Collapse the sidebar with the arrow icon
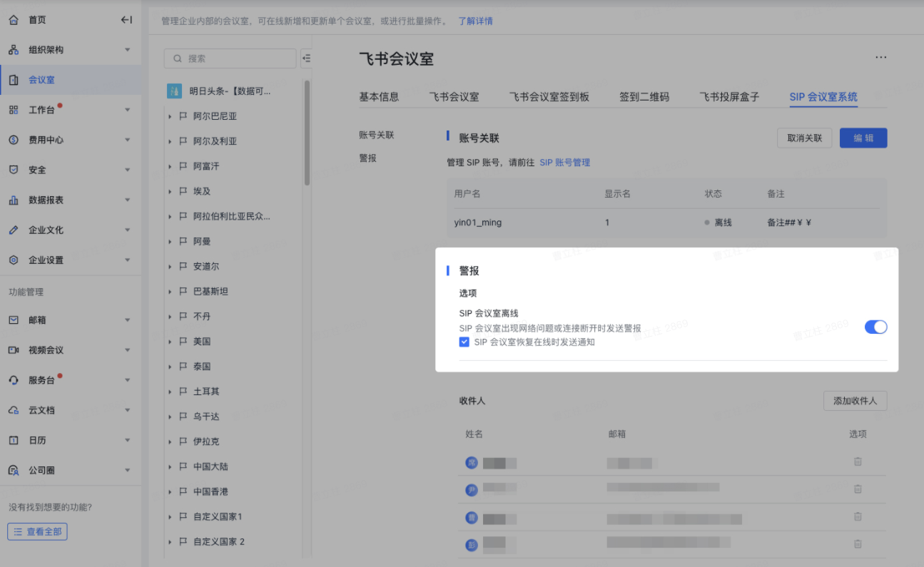This screenshot has width=924, height=567. click(126, 20)
